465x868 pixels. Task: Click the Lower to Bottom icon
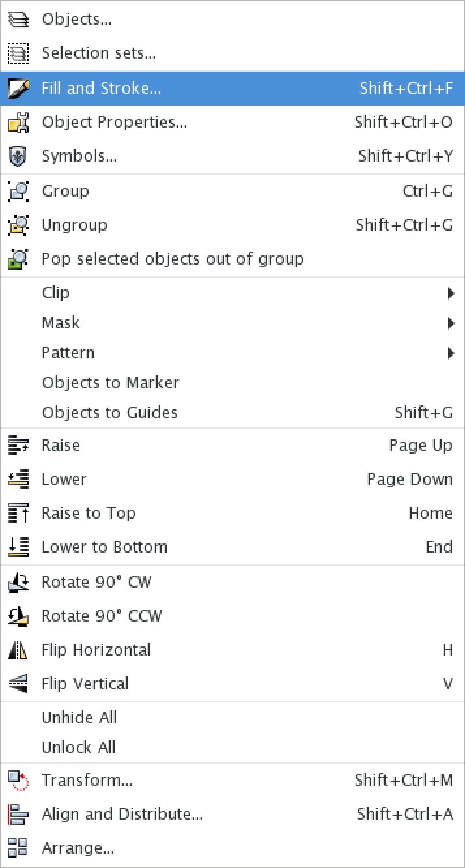pos(18,547)
